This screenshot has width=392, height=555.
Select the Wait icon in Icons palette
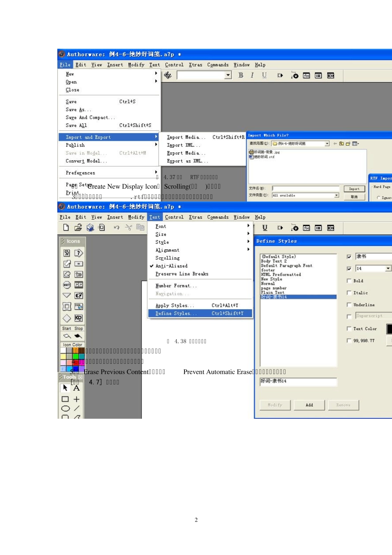click(66, 285)
